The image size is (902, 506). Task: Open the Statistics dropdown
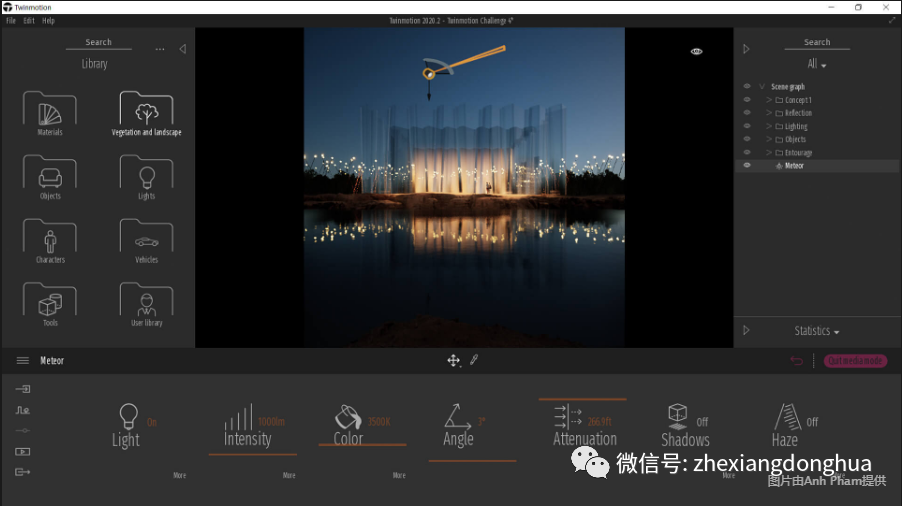(816, 331)
